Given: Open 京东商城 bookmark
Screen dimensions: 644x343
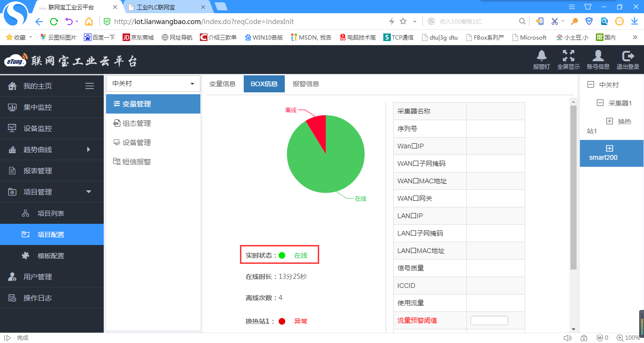Looking at the screenshot, I should coord(138,37).
